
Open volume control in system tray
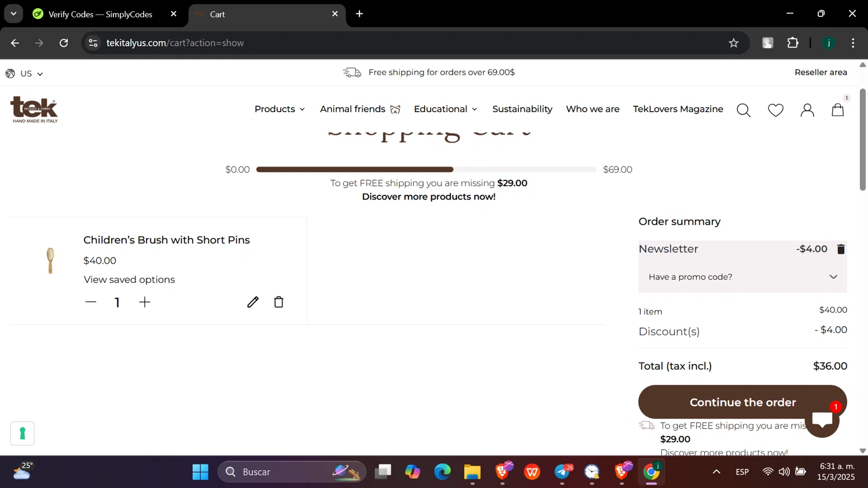point(784,472)
